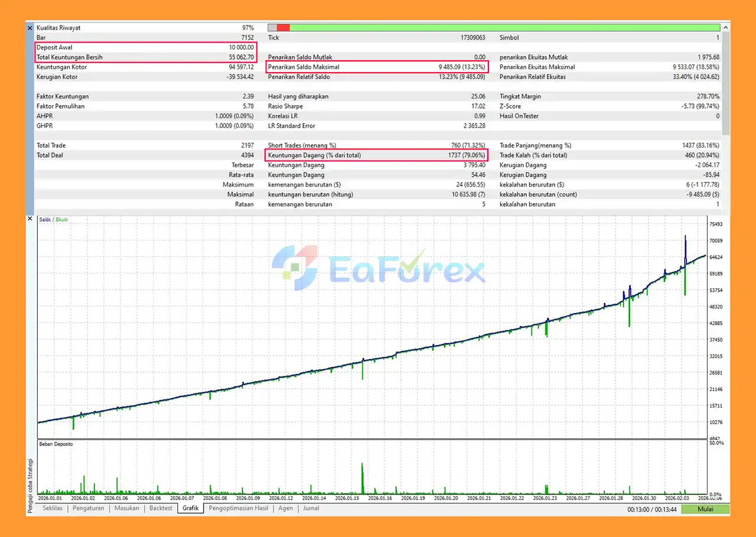Image resolution: width=756 pixels, height=537 pixels.
Task: Click the Deposit Awal value row
Action: tap(145, 47)
